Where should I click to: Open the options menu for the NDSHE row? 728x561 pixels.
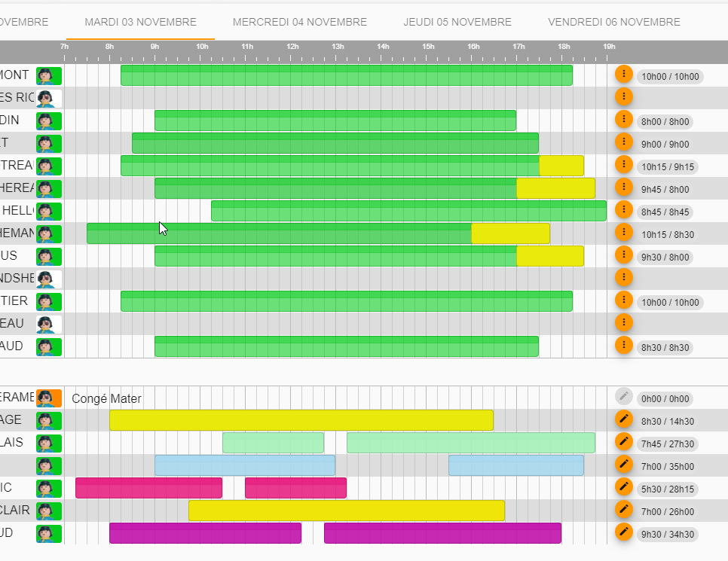click(x=623, y=277)
